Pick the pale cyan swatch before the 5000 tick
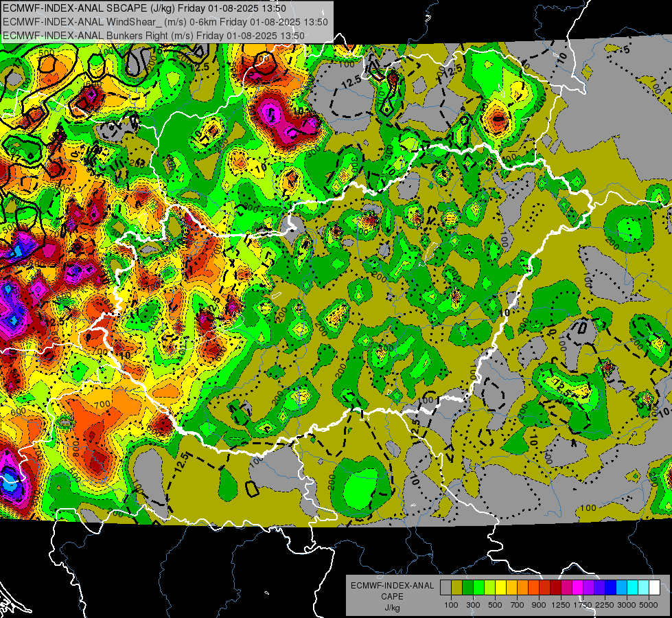This screenshot has width=672, height=618. coord(643,587)
